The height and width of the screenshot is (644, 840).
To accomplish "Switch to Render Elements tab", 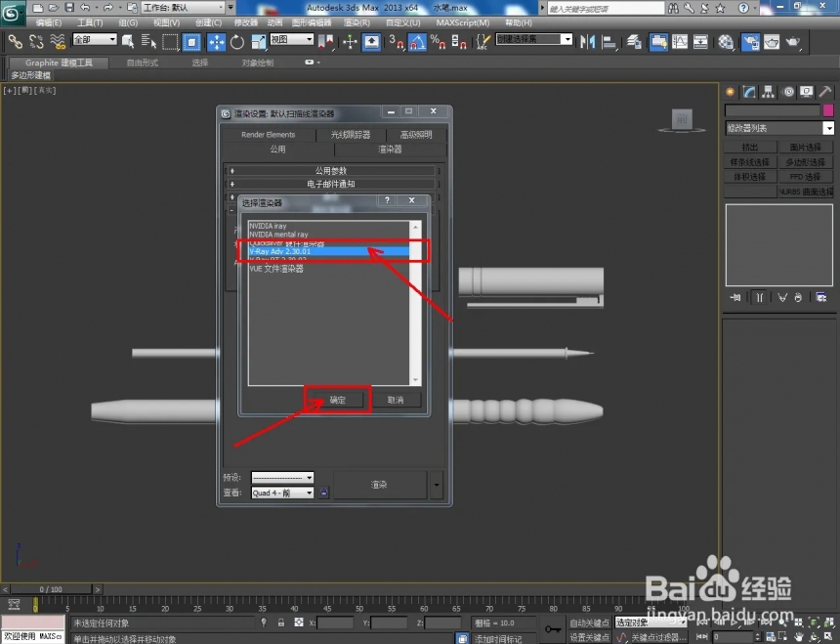I will 268,135.
